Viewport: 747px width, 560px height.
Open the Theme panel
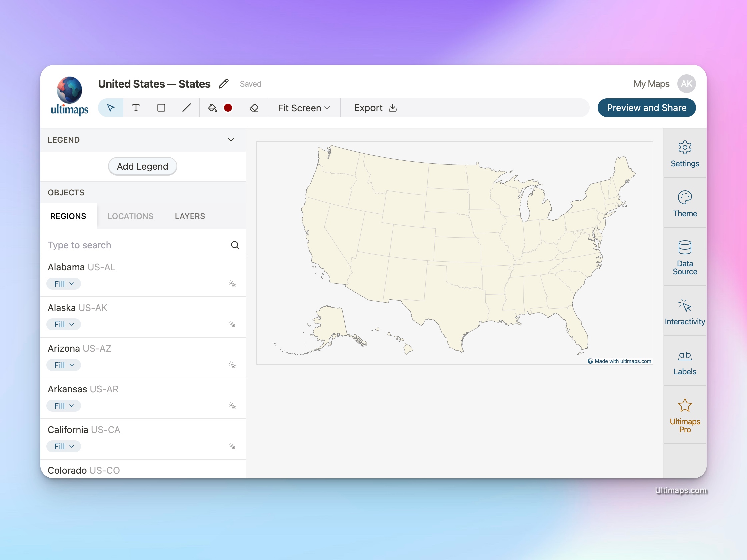click(x=685, y=204)
